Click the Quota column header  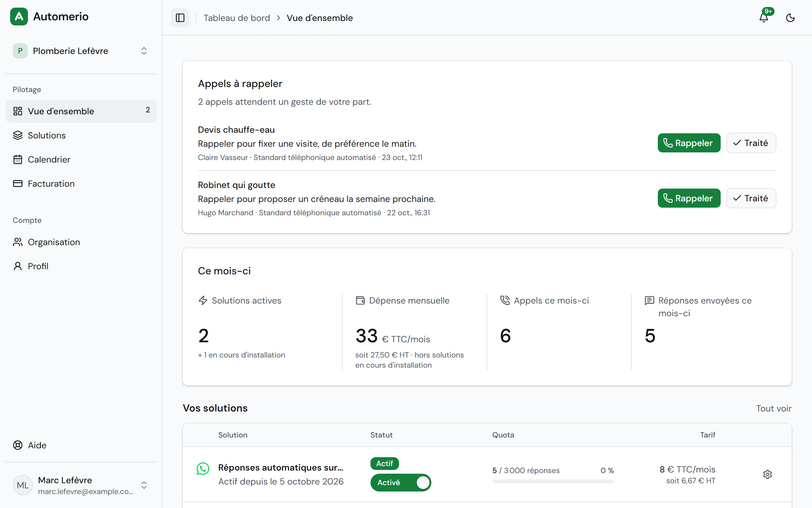pos(503,435)
